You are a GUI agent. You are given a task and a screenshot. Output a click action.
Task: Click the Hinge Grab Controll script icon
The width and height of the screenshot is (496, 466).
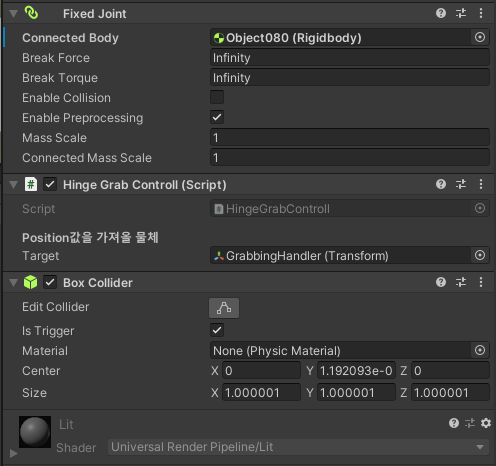[31, 184]
